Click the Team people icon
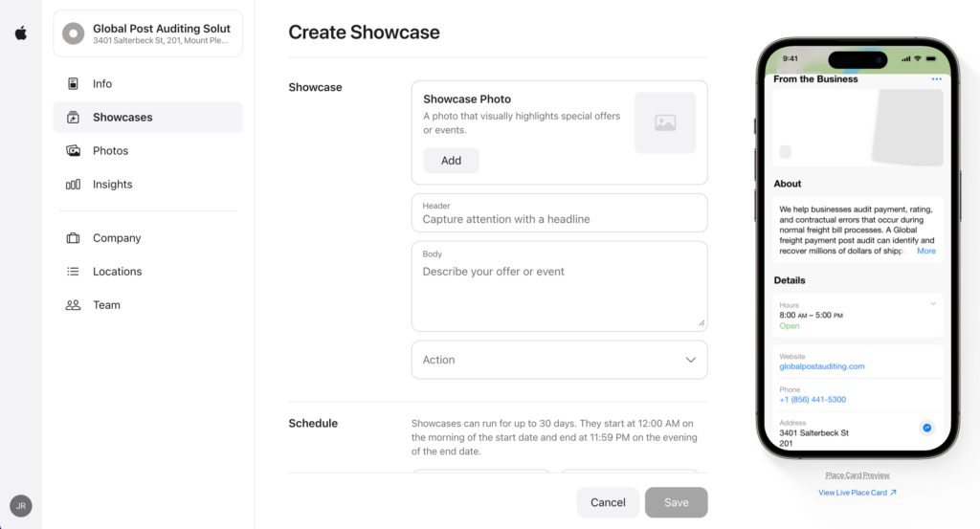 click(x=73, y=305)
